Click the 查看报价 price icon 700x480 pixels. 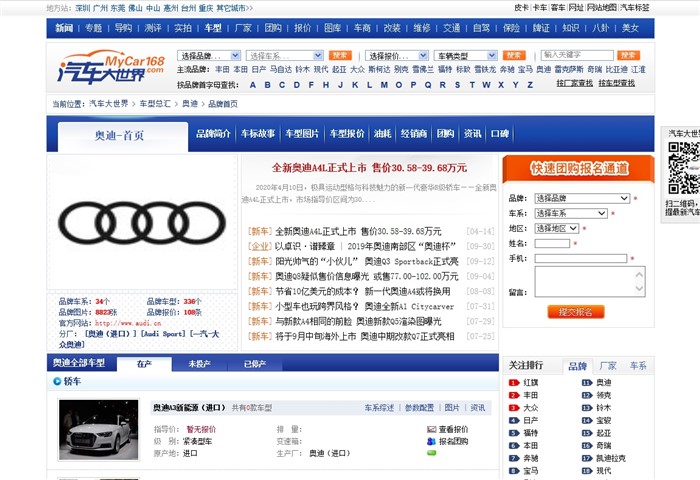[x=431, y=429]
